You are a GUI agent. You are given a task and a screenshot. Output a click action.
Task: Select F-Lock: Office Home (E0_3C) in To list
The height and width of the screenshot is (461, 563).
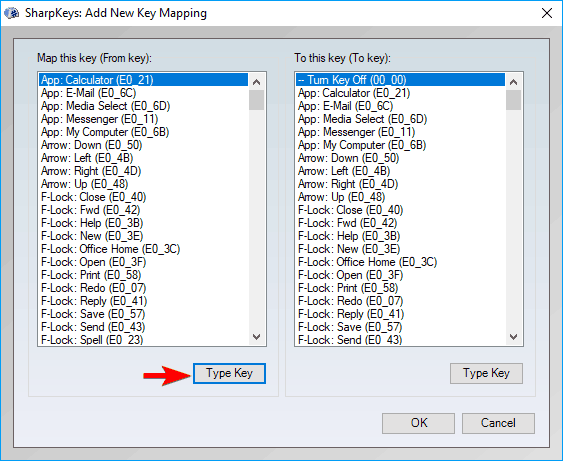pos(400,262)
